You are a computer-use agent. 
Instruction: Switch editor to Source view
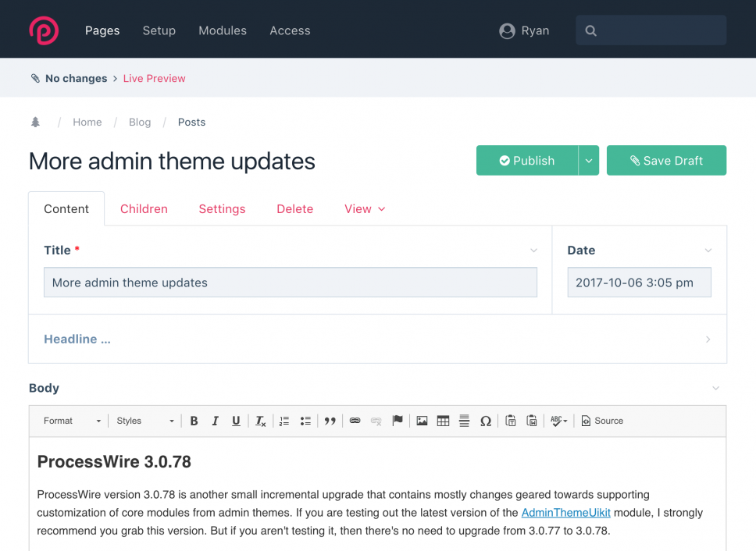[602, 421]
